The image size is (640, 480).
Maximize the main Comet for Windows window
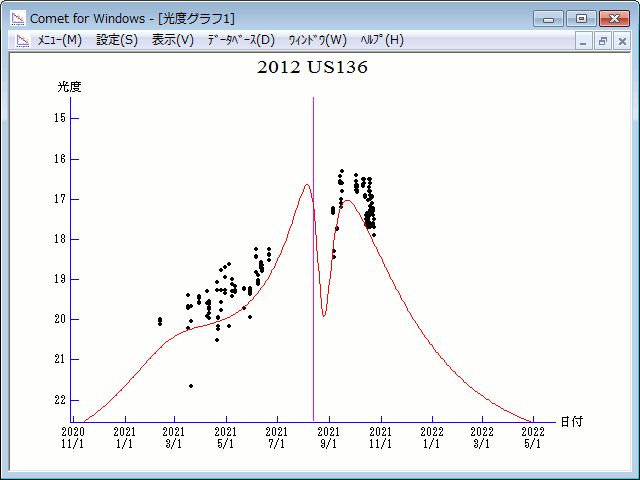pos(580,18)
